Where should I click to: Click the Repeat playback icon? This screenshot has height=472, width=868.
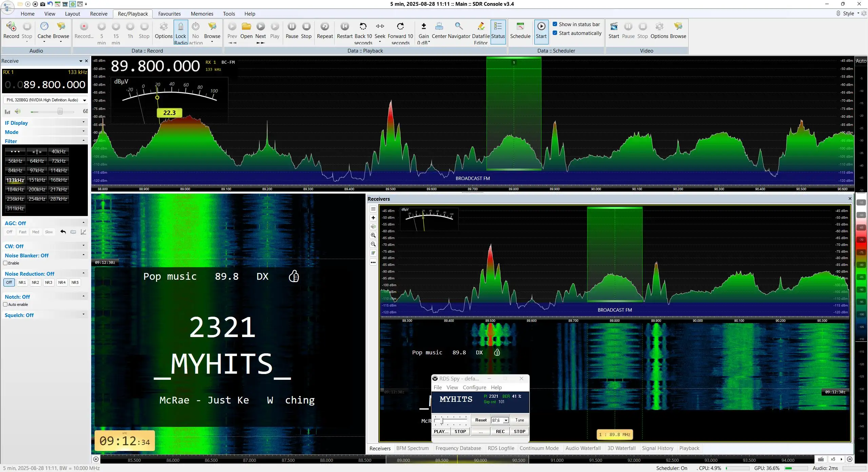point(325,26)
